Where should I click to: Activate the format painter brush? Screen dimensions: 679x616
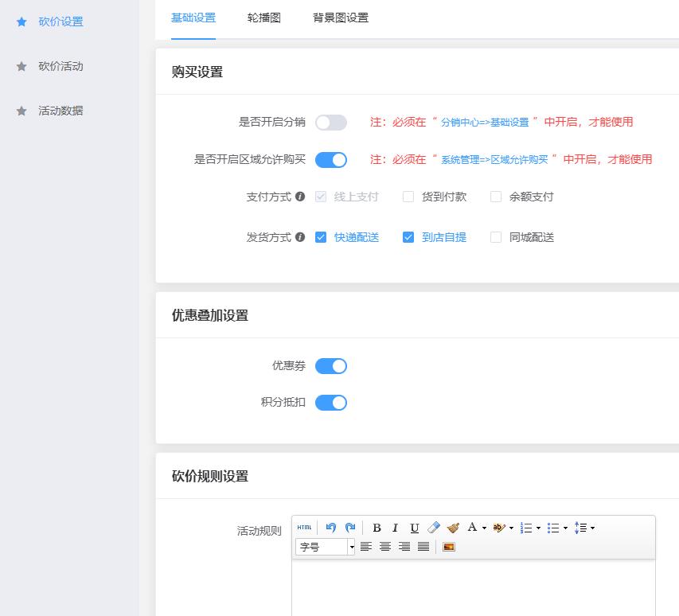453,528
